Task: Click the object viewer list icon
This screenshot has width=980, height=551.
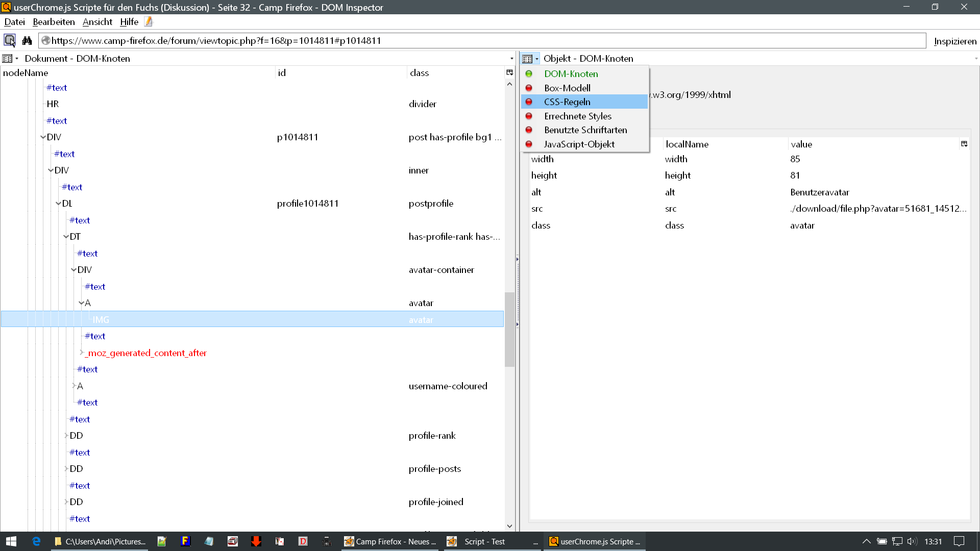Action: [x=528, y=59]
